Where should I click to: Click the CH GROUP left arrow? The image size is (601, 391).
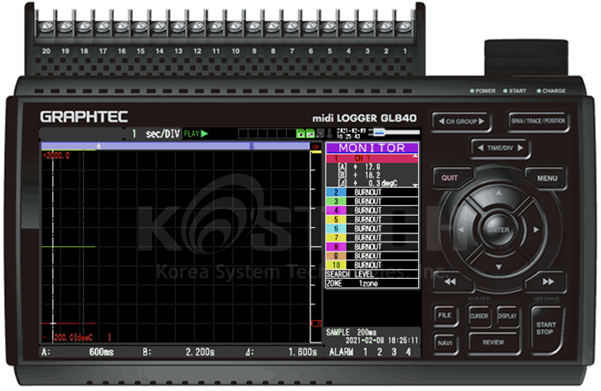tap(442, 121)
